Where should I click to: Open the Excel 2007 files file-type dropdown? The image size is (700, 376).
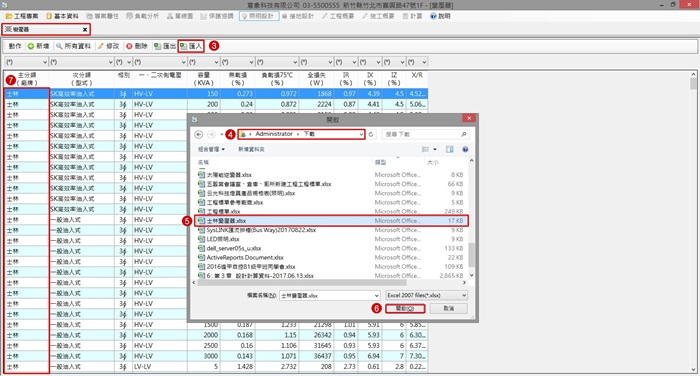point(426,295)
